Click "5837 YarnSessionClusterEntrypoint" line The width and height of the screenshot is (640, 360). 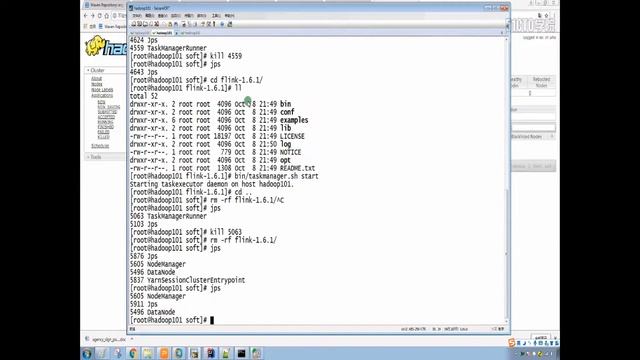[187, 280]
